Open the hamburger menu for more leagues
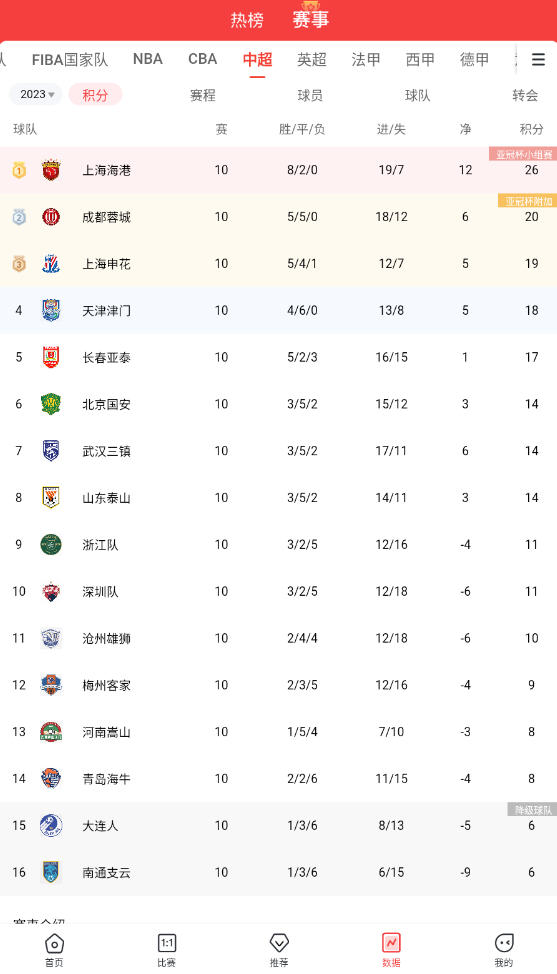Image resolution: width=557 pixels, height=974 pixels. point(538,60)
